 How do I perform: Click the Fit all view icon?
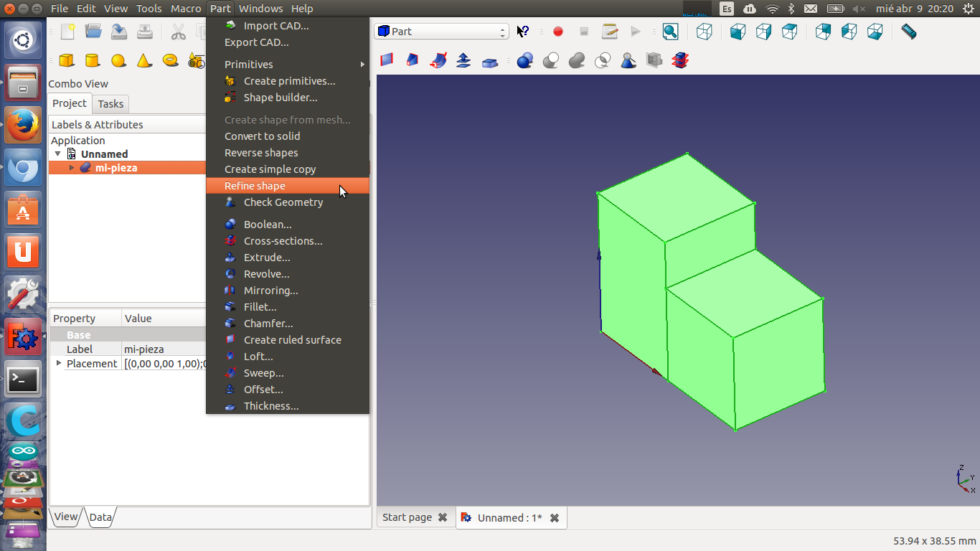670,32
